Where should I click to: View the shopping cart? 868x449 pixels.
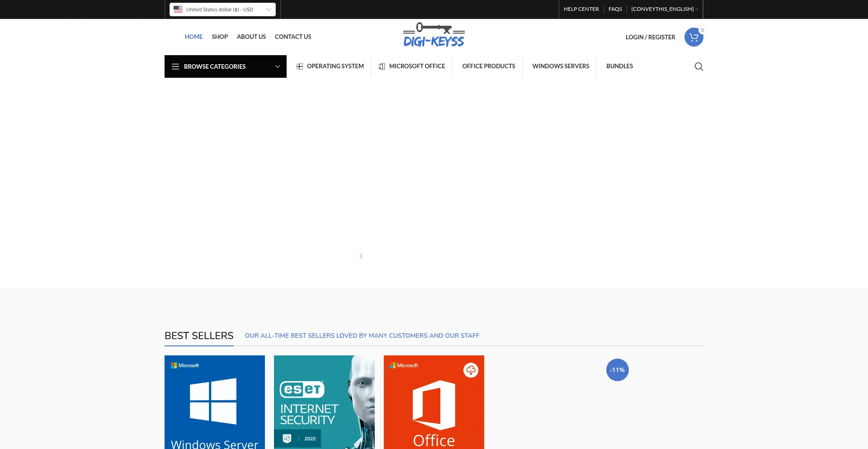pos(693,37)
